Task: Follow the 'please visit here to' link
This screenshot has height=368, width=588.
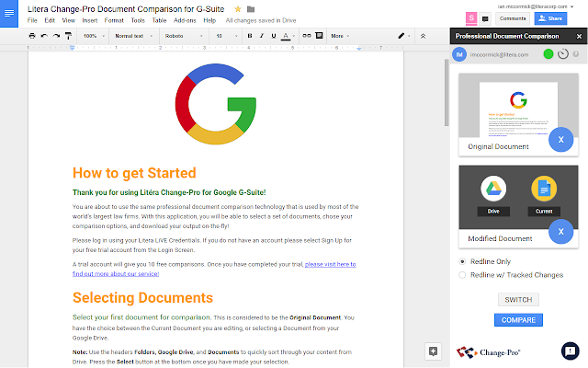Action: tap(331, 264)
